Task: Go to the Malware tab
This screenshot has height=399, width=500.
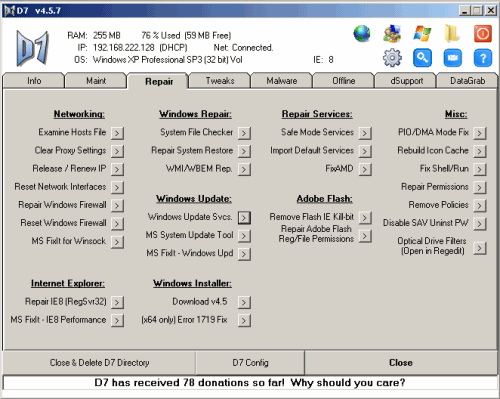Action: click(282, 81)
